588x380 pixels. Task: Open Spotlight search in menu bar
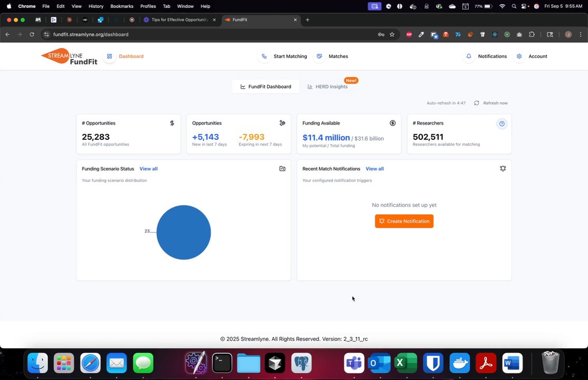click(x=514, y=6)
